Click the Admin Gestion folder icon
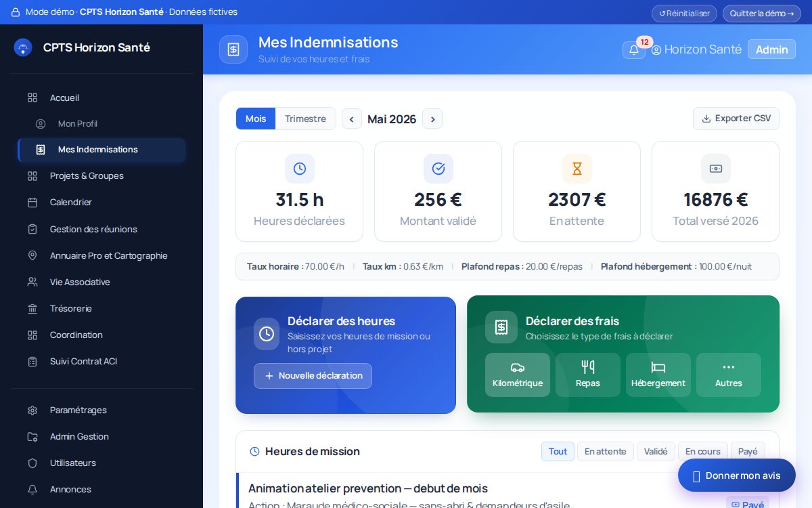Screen dimensions: 812x508 point(32,437)
